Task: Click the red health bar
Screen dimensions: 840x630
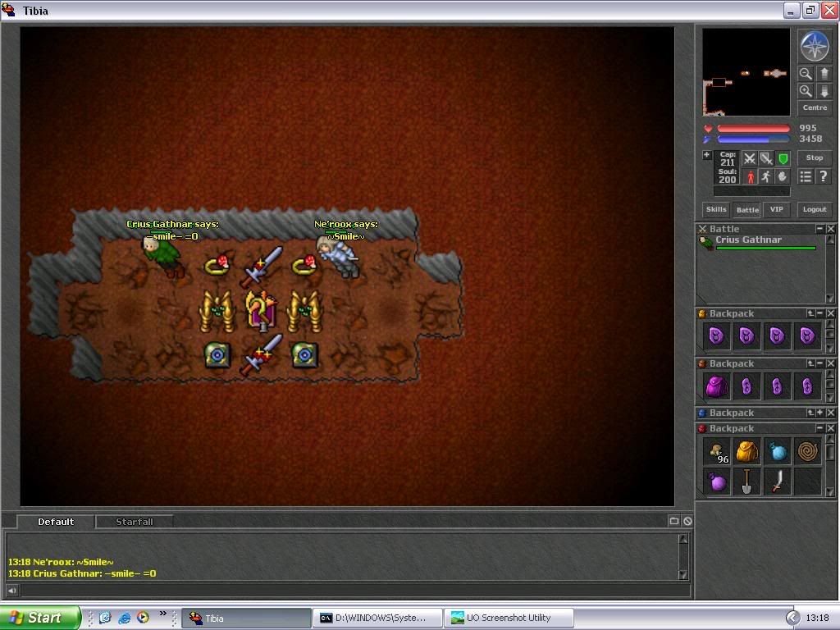Action: click(x=753, y=129)
